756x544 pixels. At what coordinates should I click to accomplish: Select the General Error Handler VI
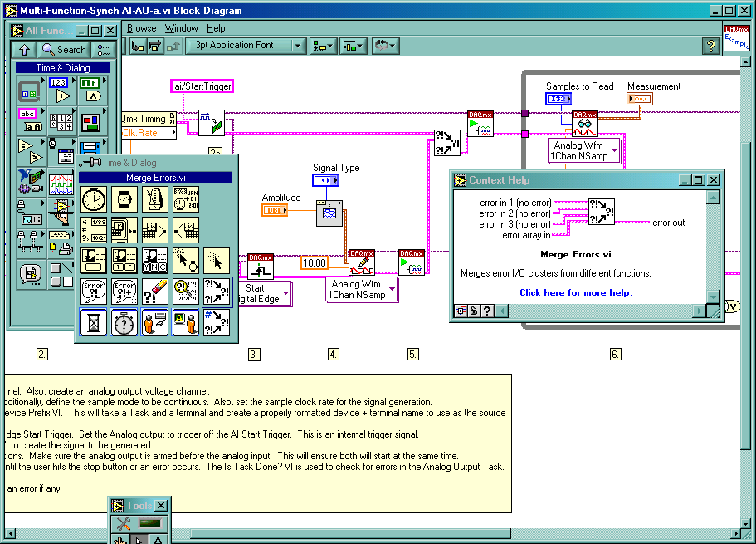tap(124, 292)
